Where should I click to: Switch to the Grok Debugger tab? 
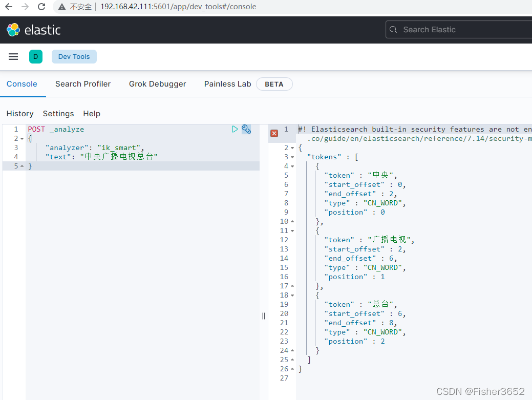click(157, 84)
